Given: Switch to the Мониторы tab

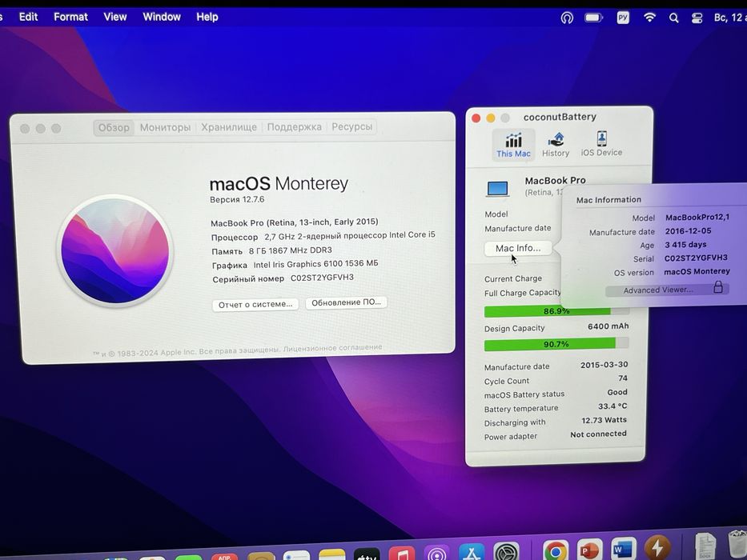Looking at the screenshot, I should tap(165, 127).
